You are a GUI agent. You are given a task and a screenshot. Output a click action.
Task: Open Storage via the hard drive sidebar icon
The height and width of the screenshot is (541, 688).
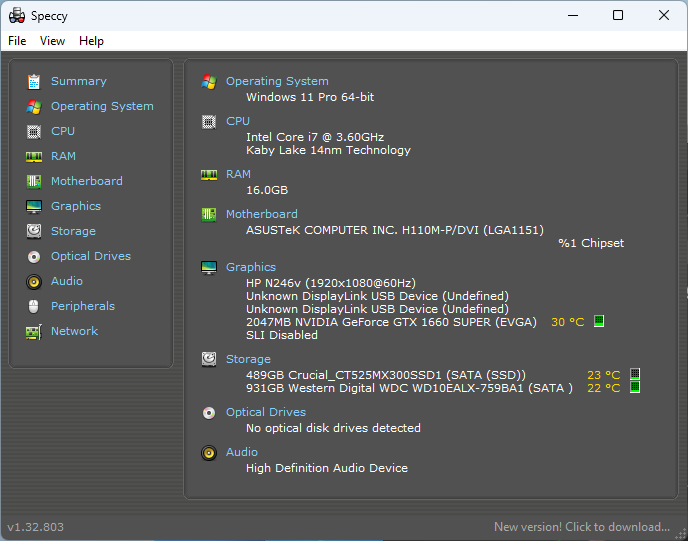(34, 231)
